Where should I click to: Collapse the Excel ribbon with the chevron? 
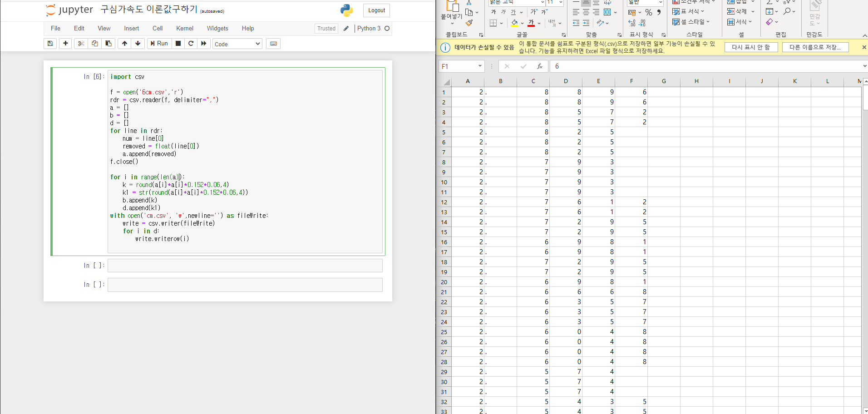864,35
